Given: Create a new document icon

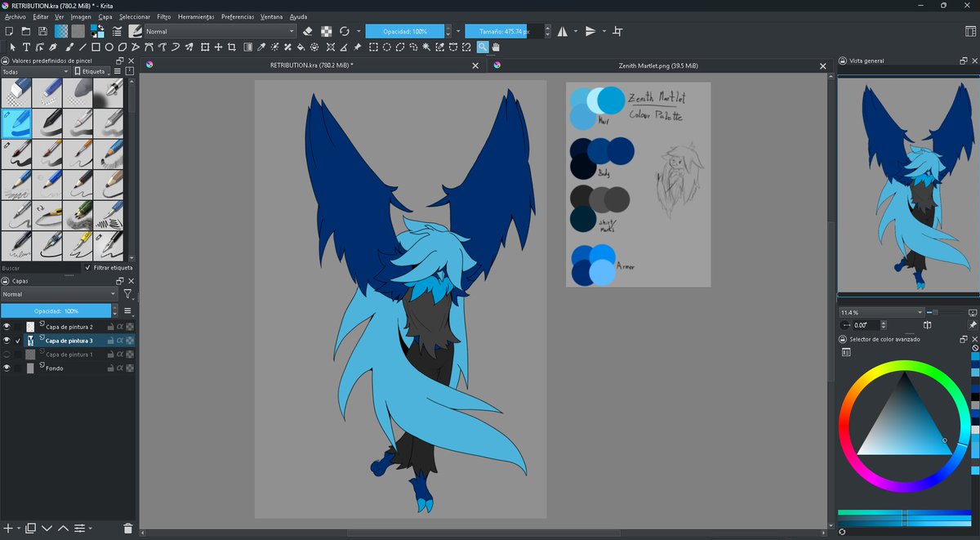Looking at the screenshot, I should point(9,31).
